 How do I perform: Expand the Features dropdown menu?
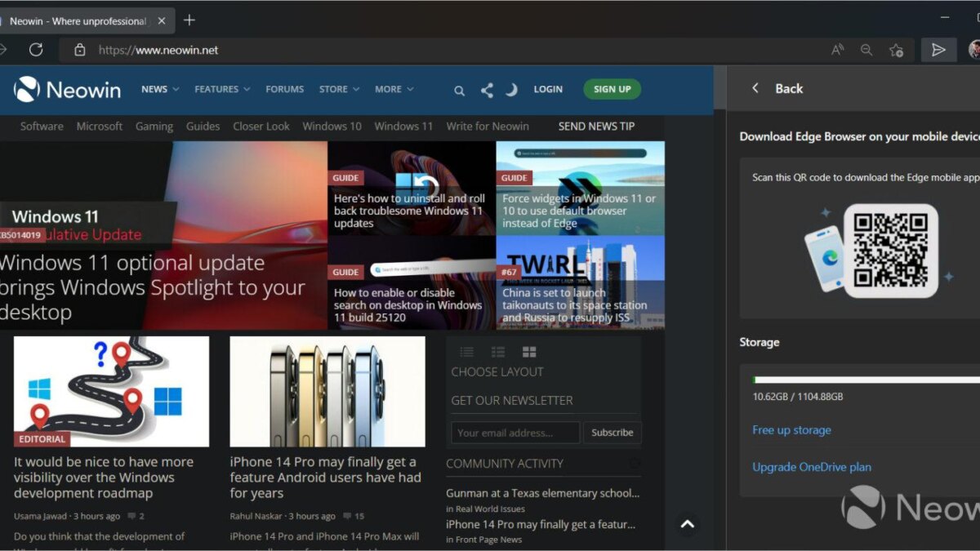tap(221, 89)
